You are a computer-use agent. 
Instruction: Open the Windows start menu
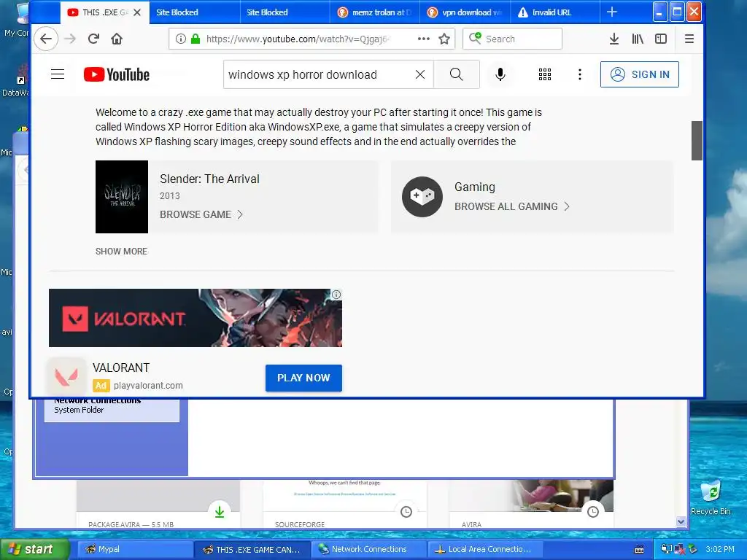click(34, 550)
